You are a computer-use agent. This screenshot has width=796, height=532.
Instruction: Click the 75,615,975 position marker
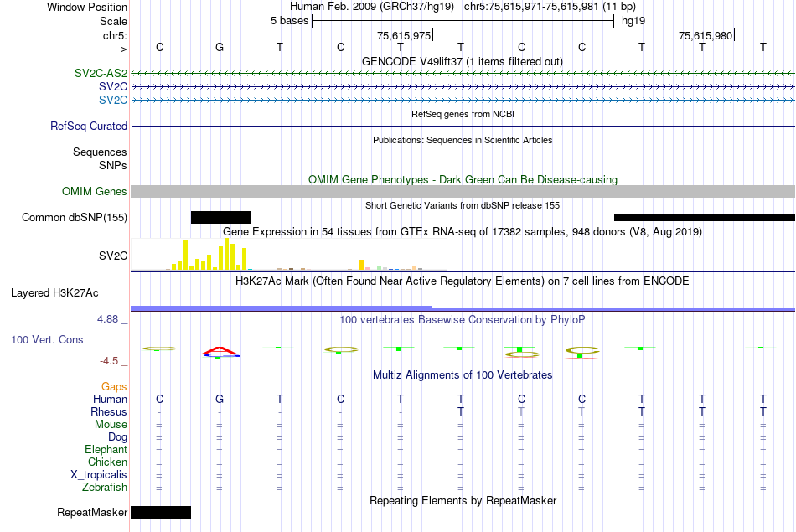(405, 35)
